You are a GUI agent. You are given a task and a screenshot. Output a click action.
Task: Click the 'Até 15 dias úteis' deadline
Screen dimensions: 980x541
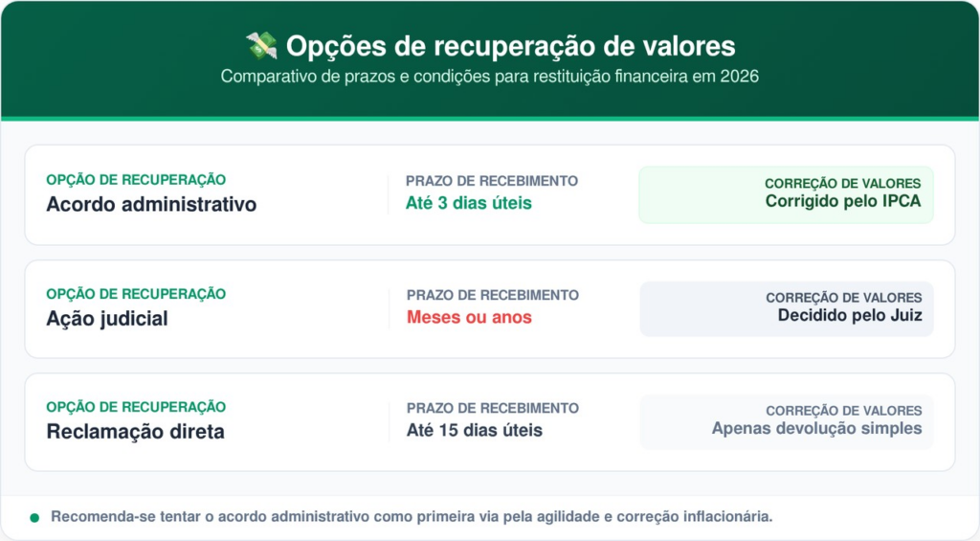click(x=475, y=430)
